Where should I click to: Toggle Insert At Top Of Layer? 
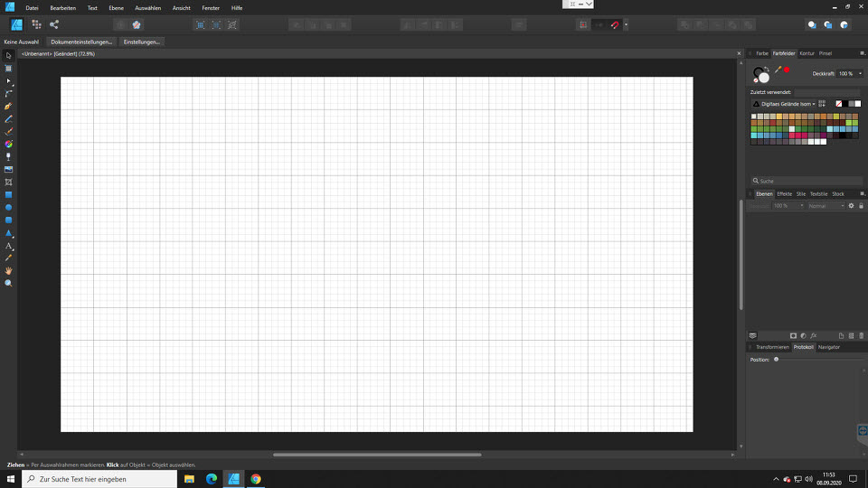827,24
